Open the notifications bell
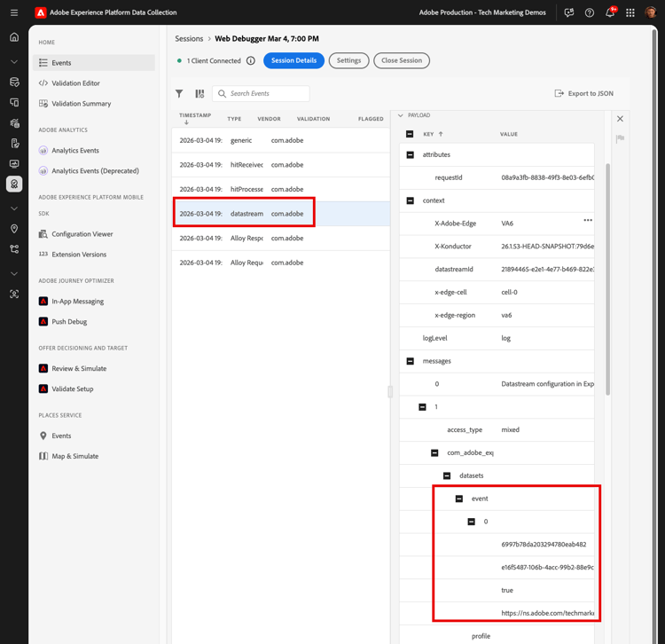The image size is (665, 644). [610, 12]
